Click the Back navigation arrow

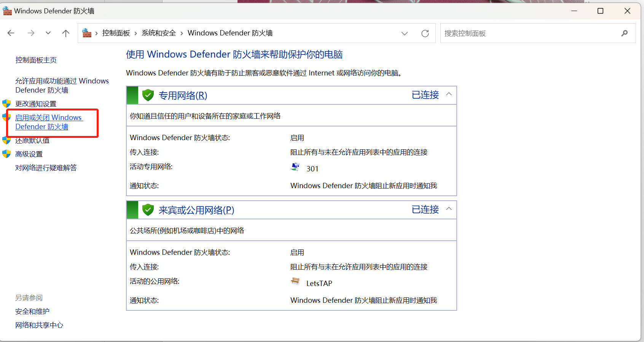pyautogui.click(x=11, y=33)
